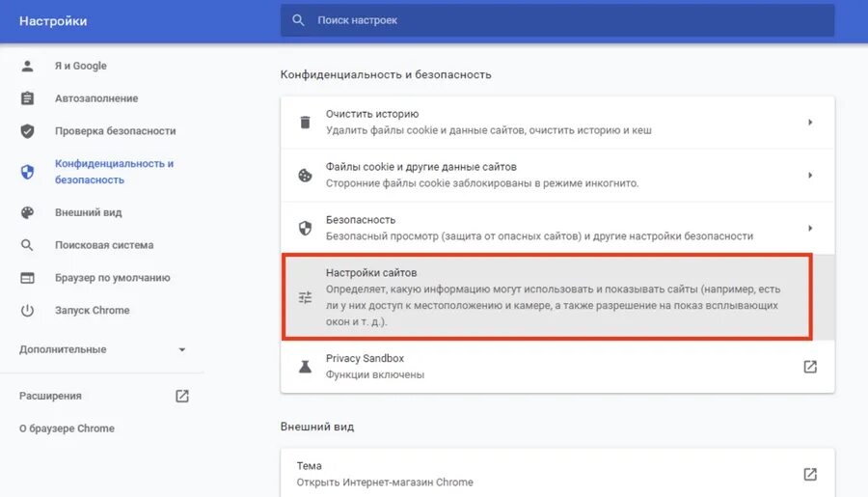Focus the Поиск настроек search field

click(x=557, y=20)
